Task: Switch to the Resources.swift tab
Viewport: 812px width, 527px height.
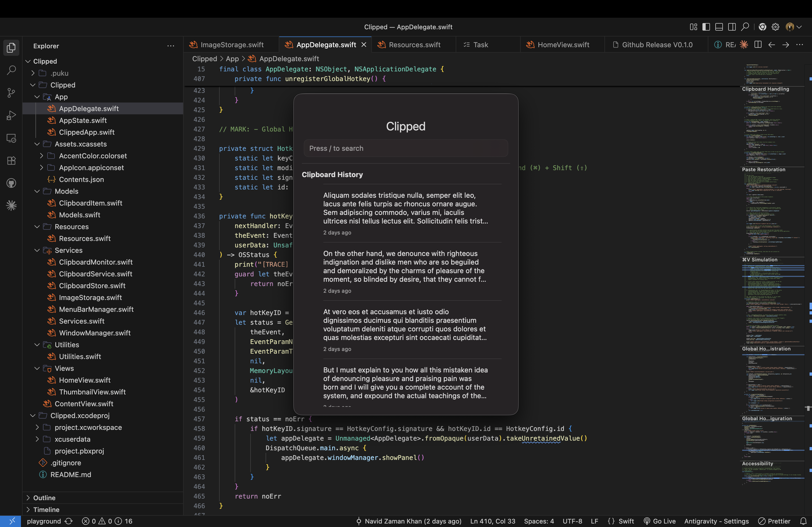Action: [414, 45]
